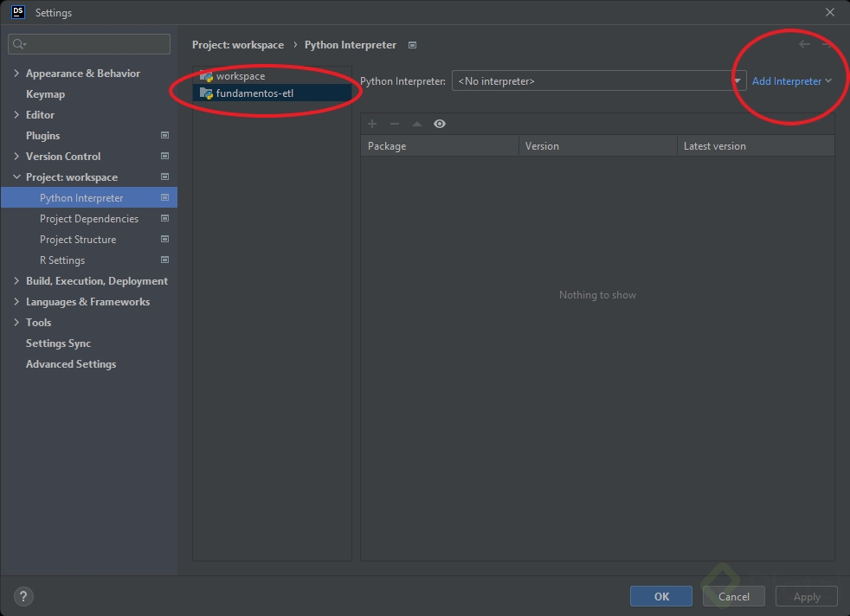
Task: Click the project-level marker icon beside Python Interpreter row
Action: (164, 197)
